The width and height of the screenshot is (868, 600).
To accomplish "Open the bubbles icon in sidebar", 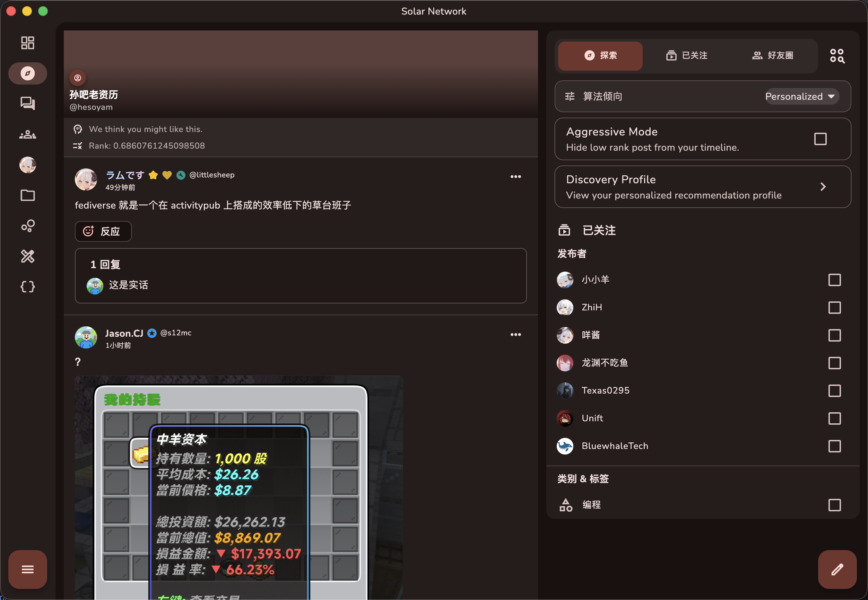I will (x=27, y=226).
